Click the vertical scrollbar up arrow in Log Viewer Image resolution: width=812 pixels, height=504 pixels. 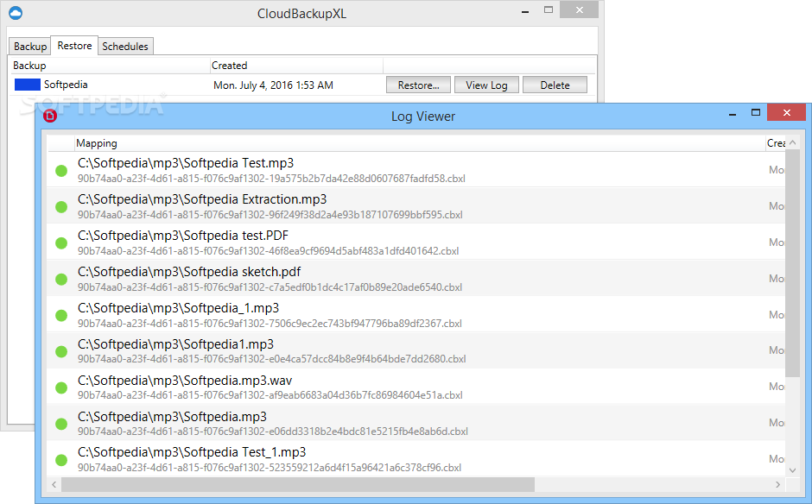[x=792, y=142]
